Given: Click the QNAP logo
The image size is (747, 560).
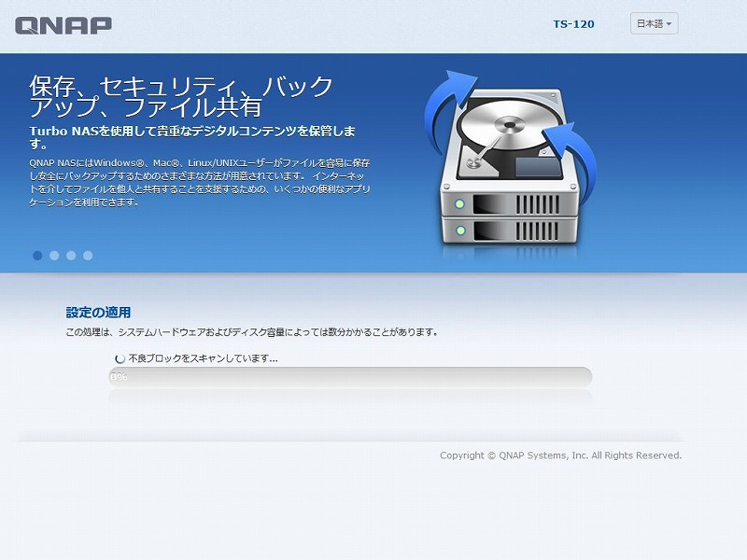Looking at the screenshot, I should click(63, 26).
